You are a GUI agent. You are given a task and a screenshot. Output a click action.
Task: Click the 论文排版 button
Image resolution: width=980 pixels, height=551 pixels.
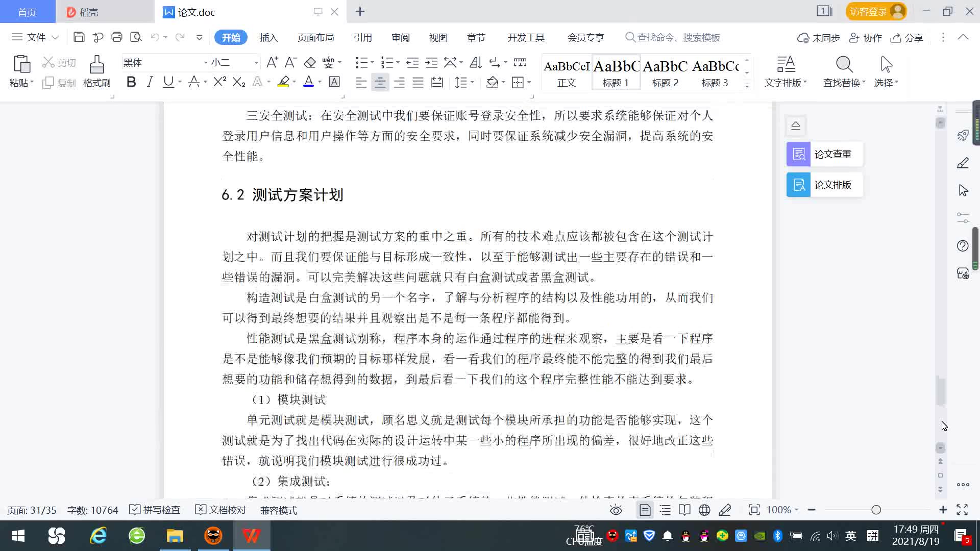[x=824, y=185]
